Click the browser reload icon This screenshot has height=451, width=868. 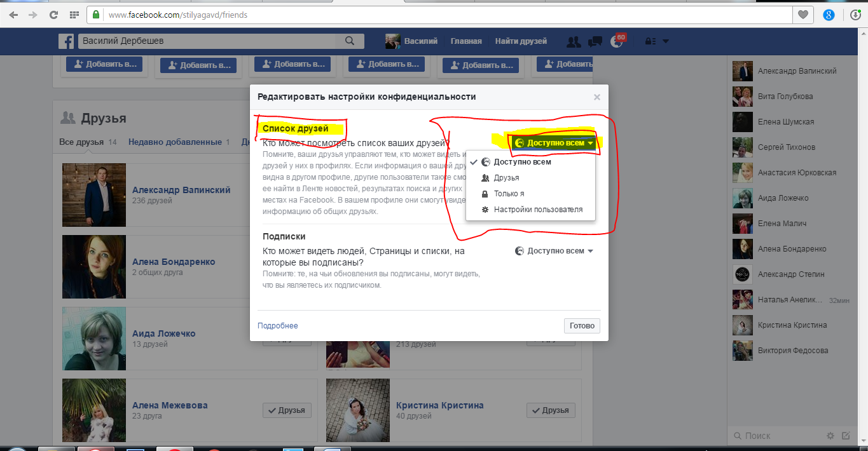[53, 15]
